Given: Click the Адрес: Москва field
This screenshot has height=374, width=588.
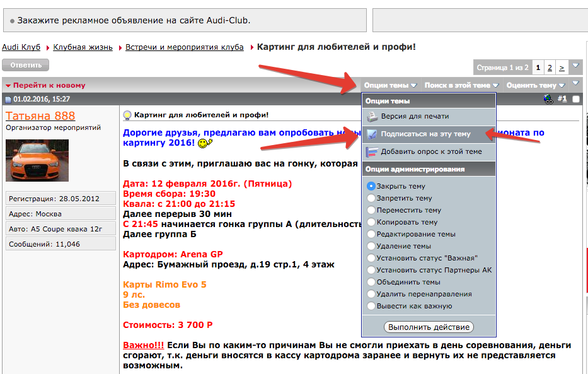Looking at the screenshot, I should 61,214.
